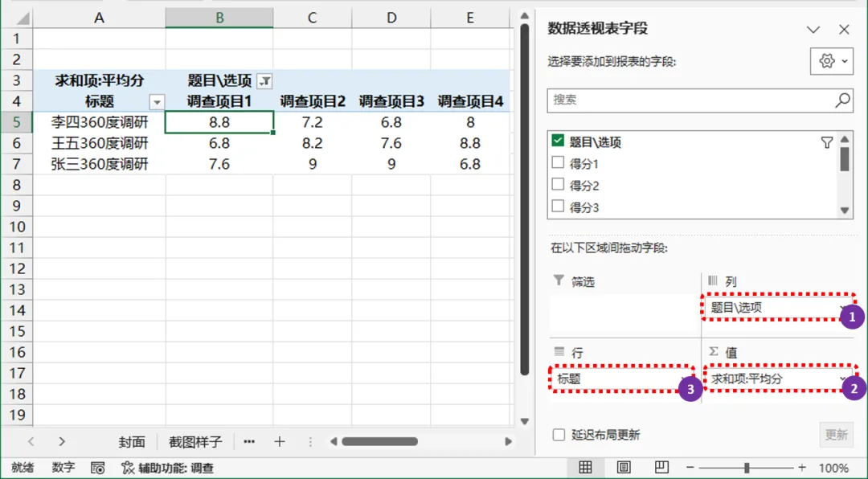Go to previous sheet tab arrow
868x479 pixels.
tap(31, 442)
